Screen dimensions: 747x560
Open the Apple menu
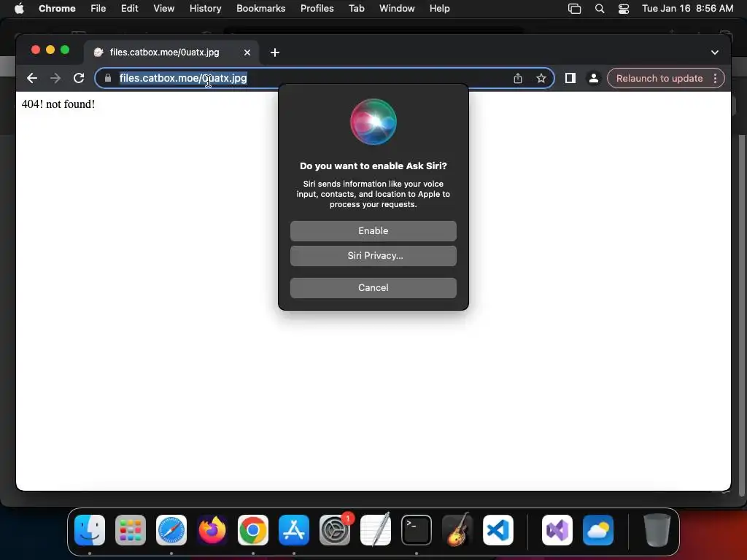tap(19, 8)
